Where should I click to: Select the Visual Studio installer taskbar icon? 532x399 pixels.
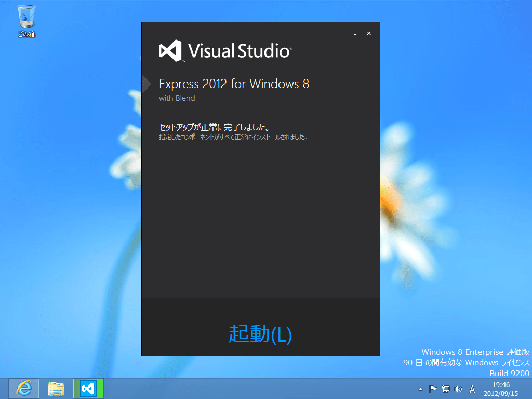[x=88, y=389]
